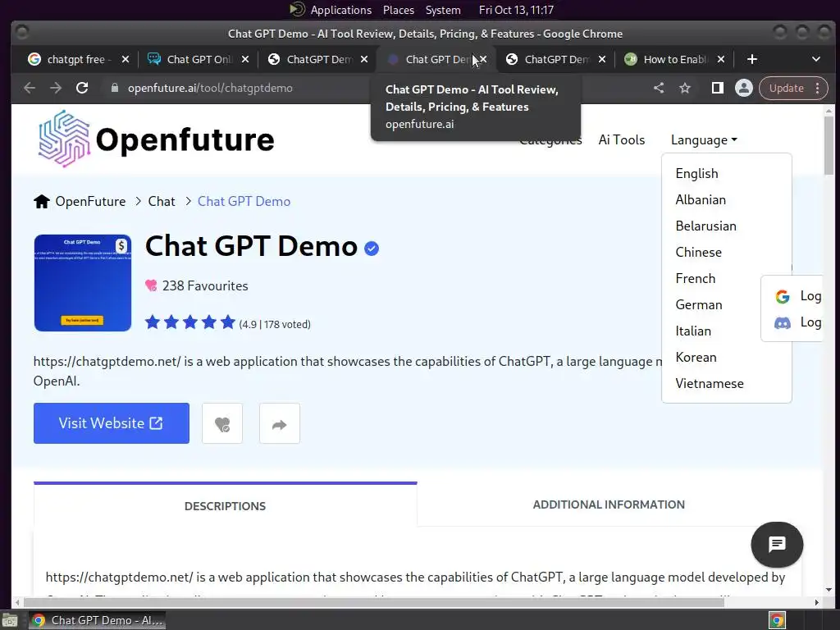Click the Visit Website button

pos(112,423)
